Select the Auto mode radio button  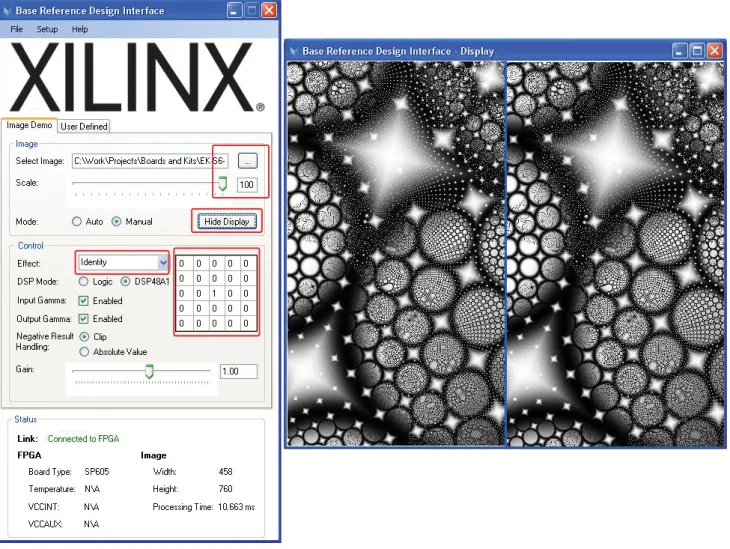pos(77,222)
